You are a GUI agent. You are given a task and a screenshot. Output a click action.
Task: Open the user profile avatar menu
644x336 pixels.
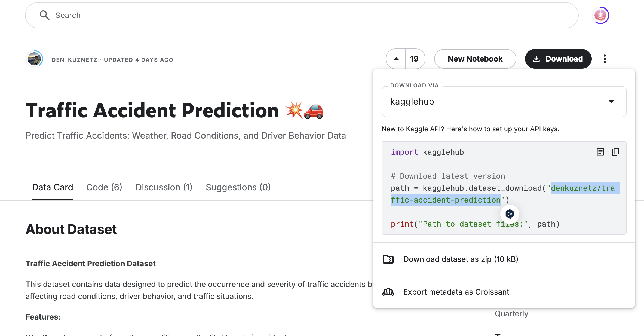pyautogui.click(x=600, y=15)
